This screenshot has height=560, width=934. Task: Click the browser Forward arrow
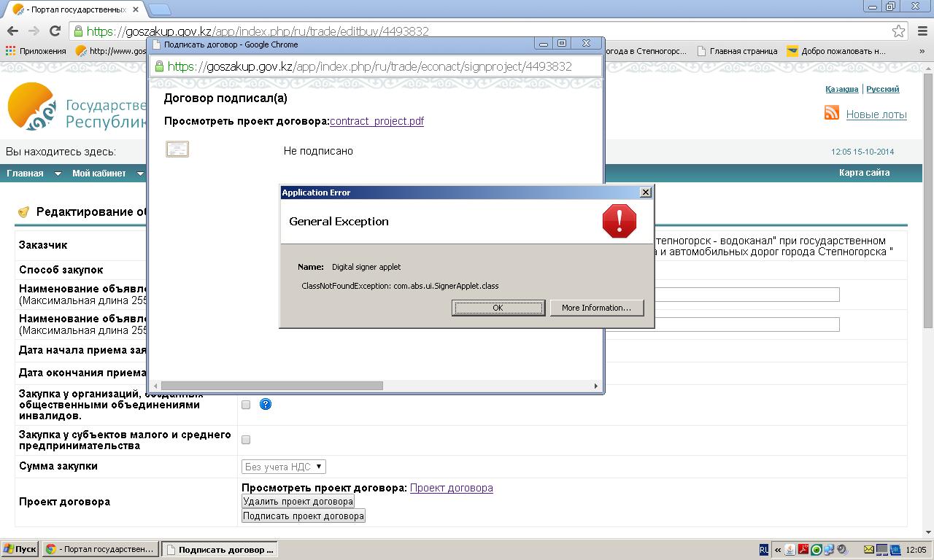coord(34,31)
